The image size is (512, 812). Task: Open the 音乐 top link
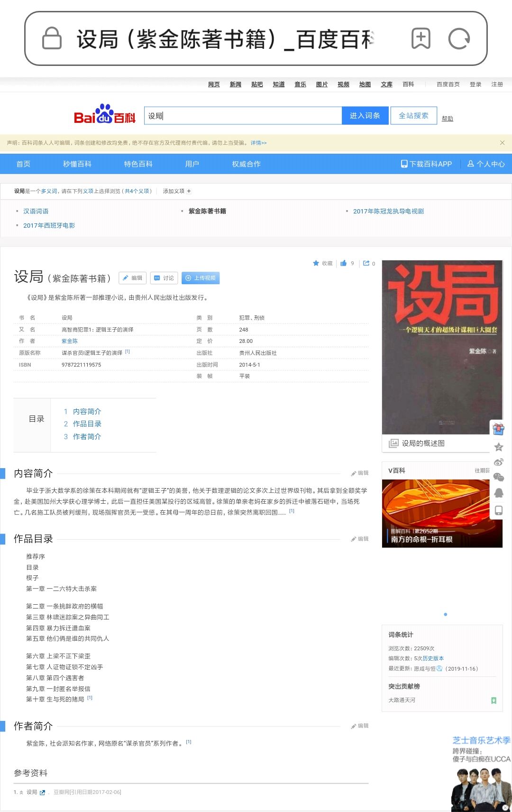point(300,84)
